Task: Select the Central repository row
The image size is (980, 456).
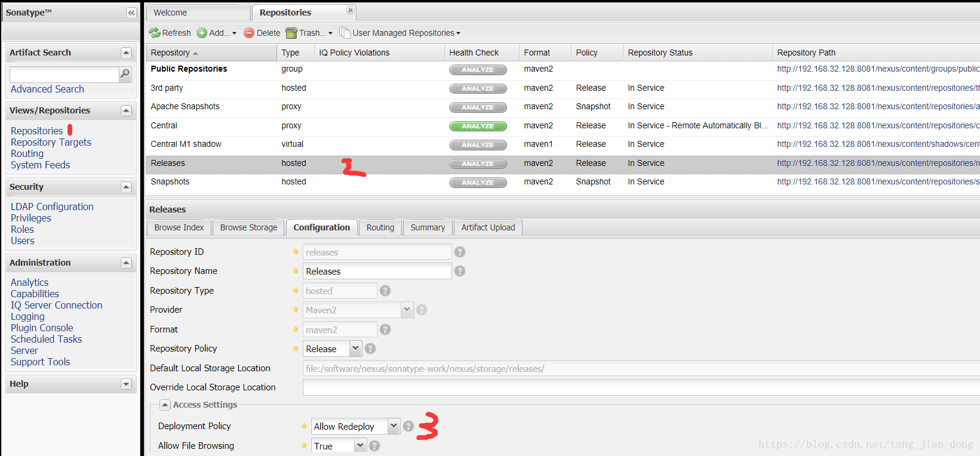Action: (x=563, y=125)
